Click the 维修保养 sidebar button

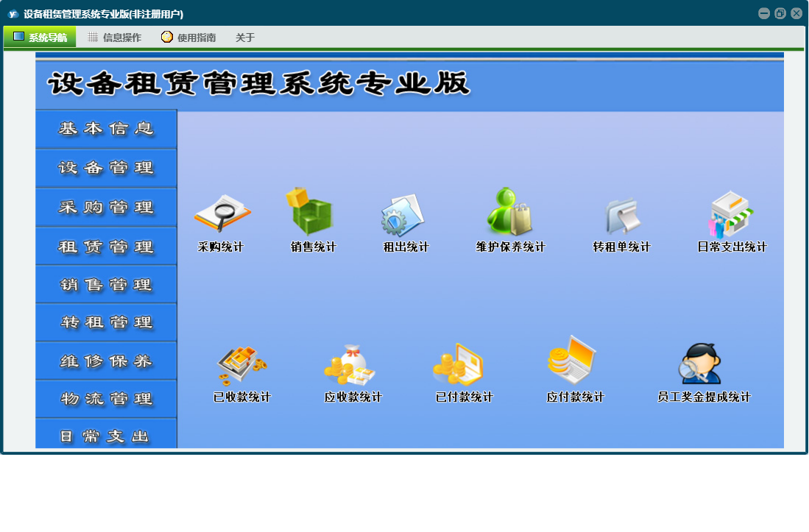106,361
